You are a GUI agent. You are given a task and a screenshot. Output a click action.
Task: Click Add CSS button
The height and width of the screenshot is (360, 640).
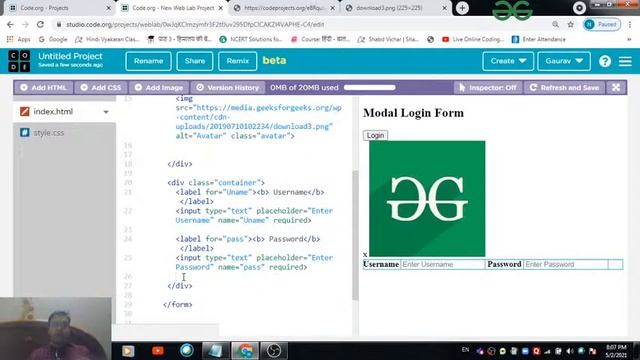(x=101, y=87)
